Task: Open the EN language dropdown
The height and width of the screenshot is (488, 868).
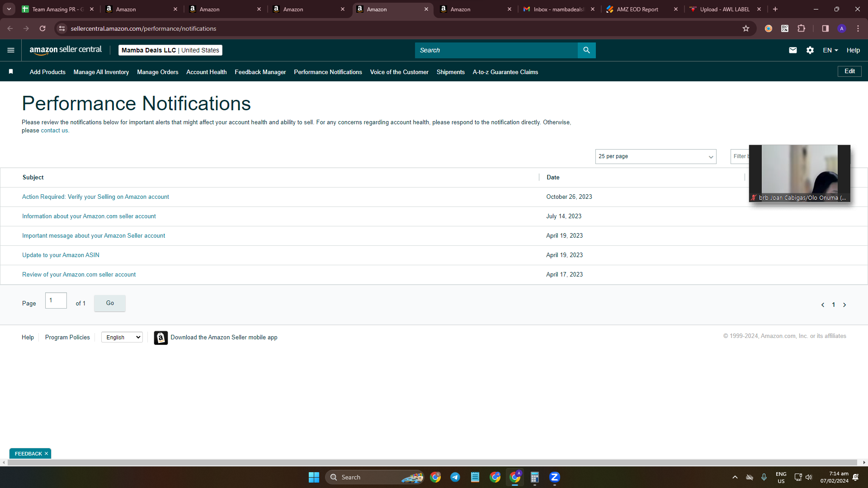Action: click(x=830, y=50)
